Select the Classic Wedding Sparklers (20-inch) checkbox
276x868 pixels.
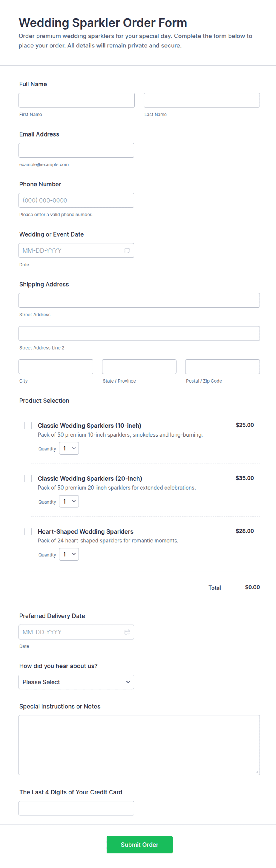[28, 478]
